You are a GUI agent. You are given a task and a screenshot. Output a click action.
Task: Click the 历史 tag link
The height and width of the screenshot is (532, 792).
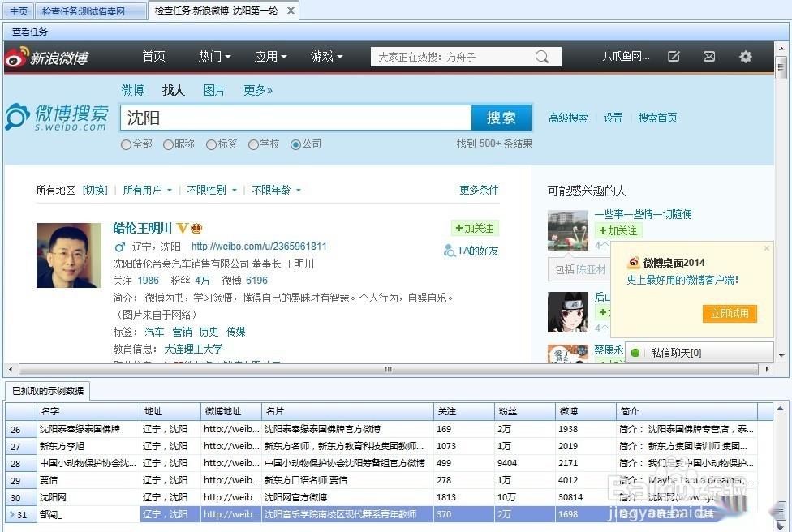pyautogui.click(x=209, y=332)
